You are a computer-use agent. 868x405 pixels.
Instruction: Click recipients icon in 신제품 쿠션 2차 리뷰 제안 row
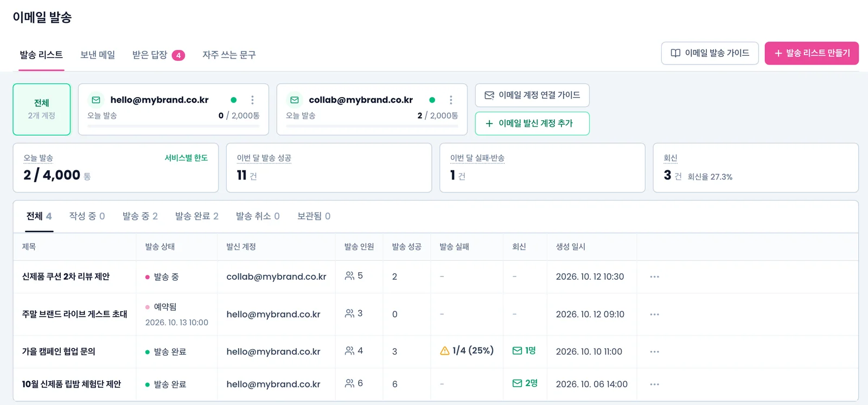coord(350,276)
